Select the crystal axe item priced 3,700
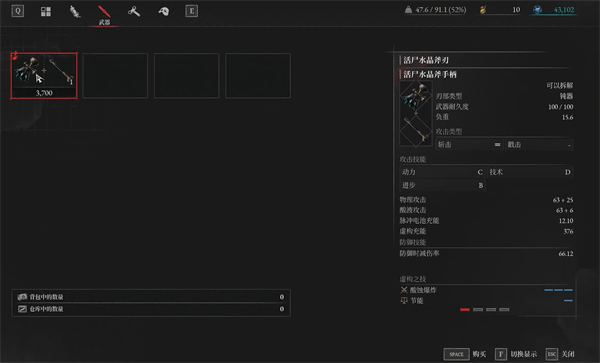Screen dimensions: 600x363 (44, 76)
